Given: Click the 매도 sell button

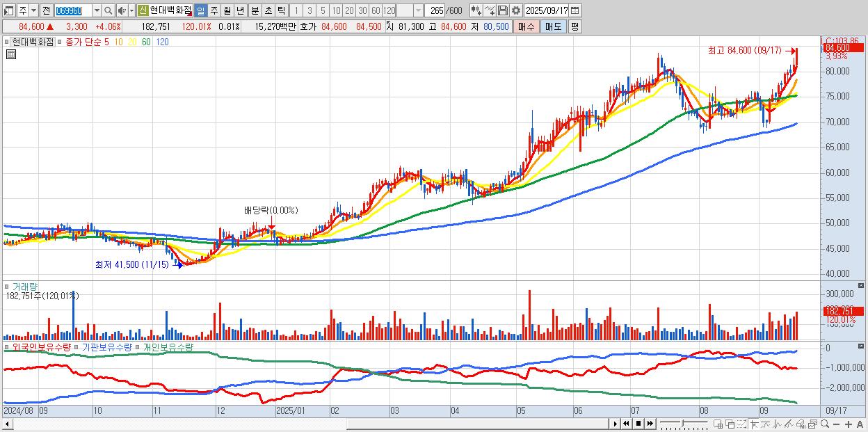Looking at the screenshot, I should click(x=553, y=26).
